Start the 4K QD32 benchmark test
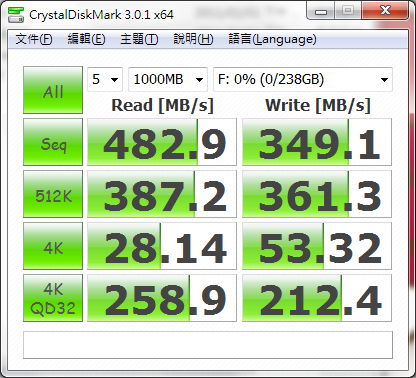The image size is (416, 378). point(53,298)
